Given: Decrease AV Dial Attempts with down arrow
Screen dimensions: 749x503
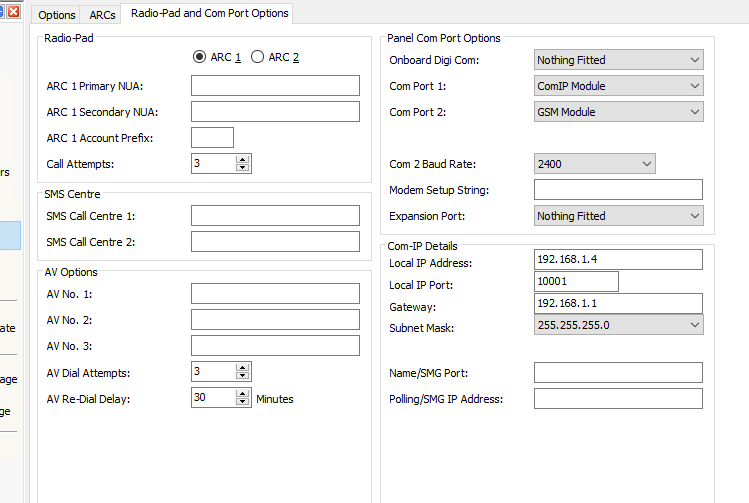Looking at the screenshot, I should click(x=242, y=377).
